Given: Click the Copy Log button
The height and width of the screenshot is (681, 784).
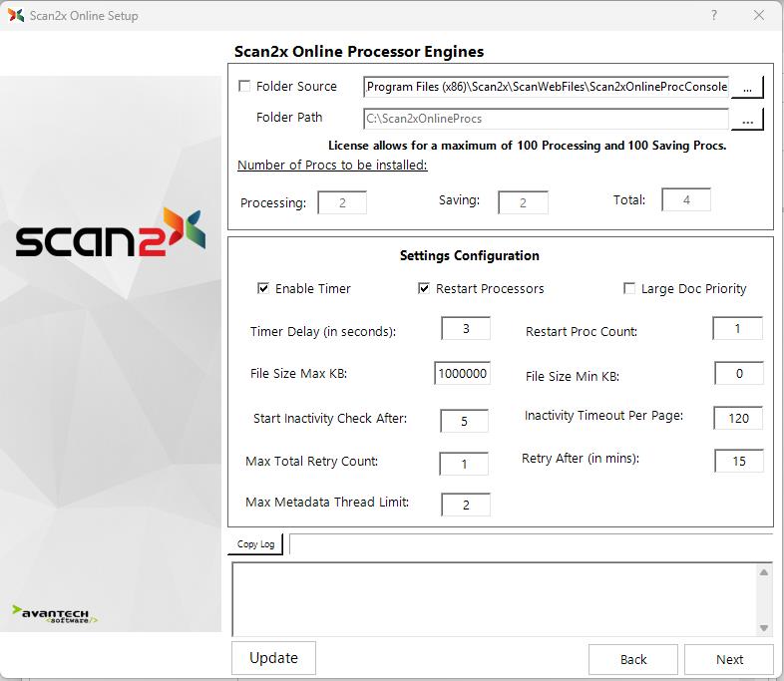Looking at the screenshot, I should (255, 544).
